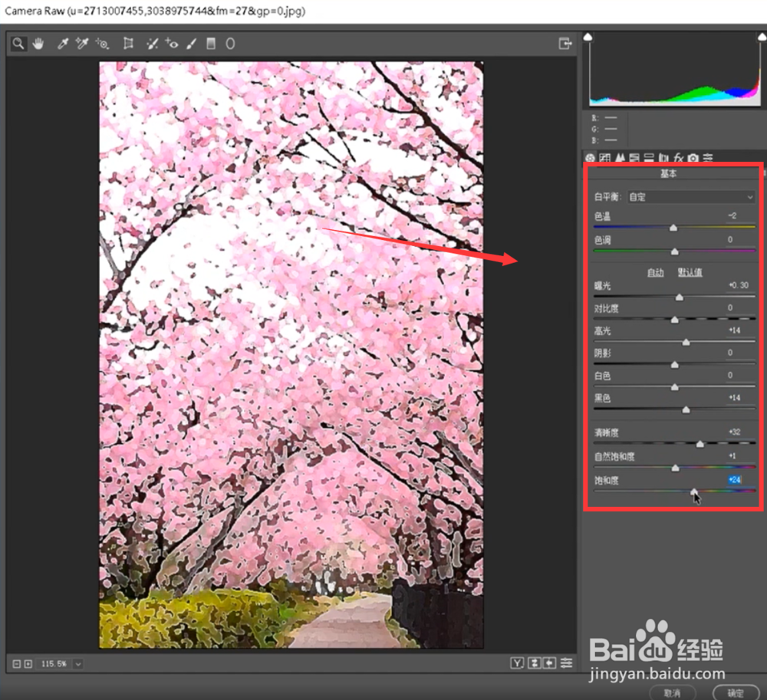Click the 高光 highlights slider handle
The image size is (767, 700).
coord(686,342)
